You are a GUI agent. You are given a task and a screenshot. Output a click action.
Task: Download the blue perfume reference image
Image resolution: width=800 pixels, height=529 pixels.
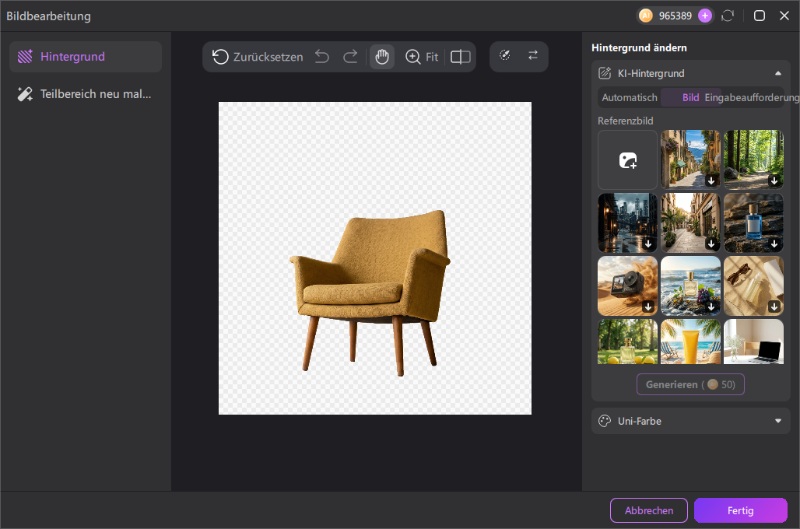coord(774,244)
